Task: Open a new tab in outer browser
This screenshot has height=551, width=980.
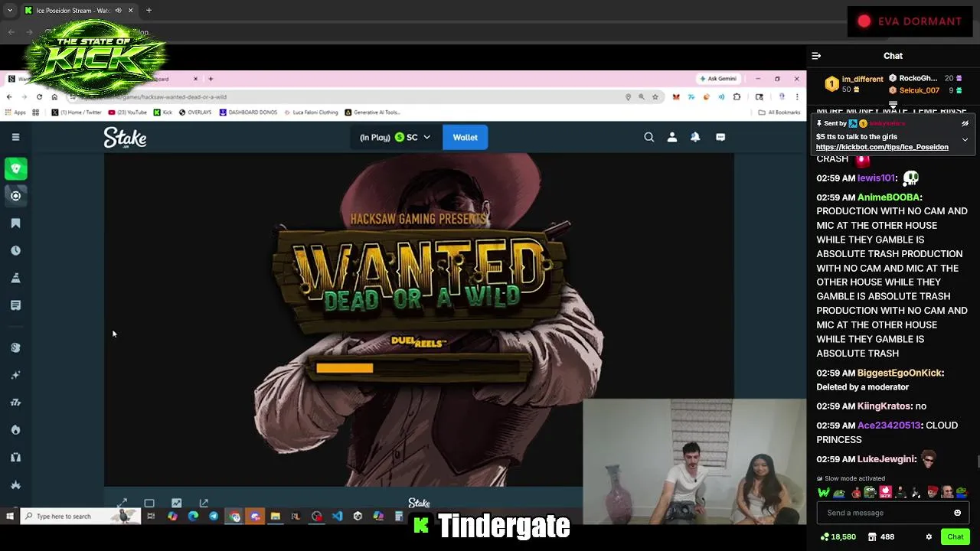Action: pyautogui.click(x=149, y=11)
